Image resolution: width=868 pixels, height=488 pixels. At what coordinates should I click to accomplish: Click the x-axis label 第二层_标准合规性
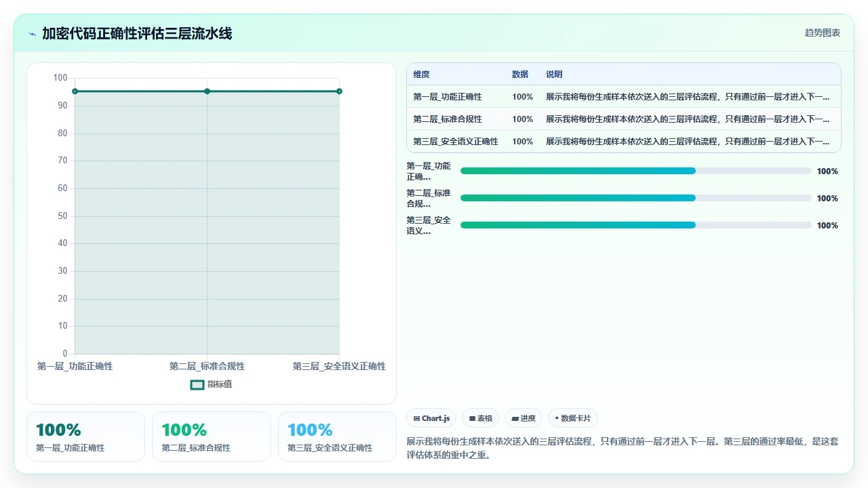[207, 366]
